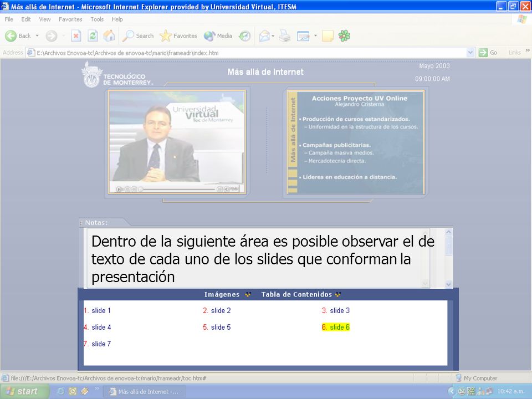Open the Search pane
Viewport: 532px width, 399px height.
coord(138,35)
